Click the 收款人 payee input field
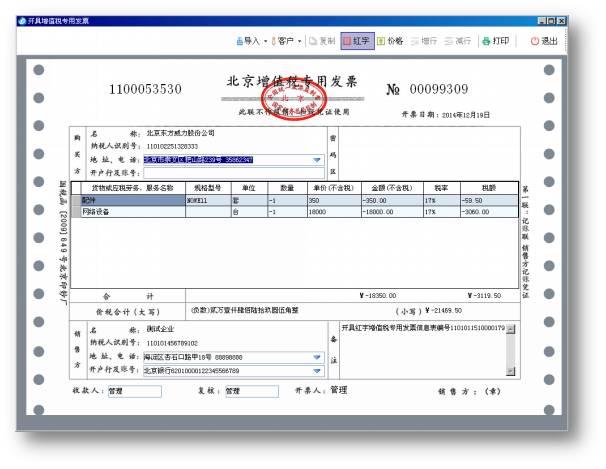This screenshot has width=606, height=469. [x=134, y=391]
